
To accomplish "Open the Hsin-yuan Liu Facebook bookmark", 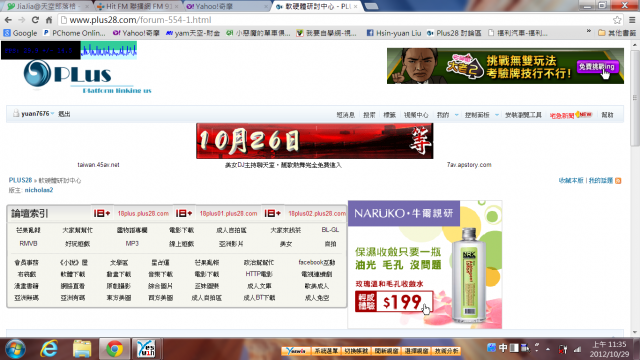I will pyautogui.click(x=393, y=33).
